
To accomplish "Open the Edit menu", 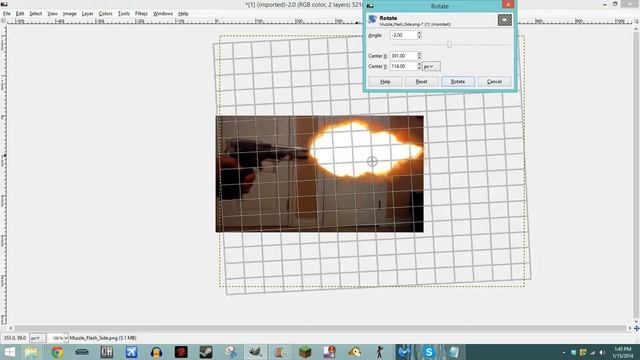I will [20, 13].
